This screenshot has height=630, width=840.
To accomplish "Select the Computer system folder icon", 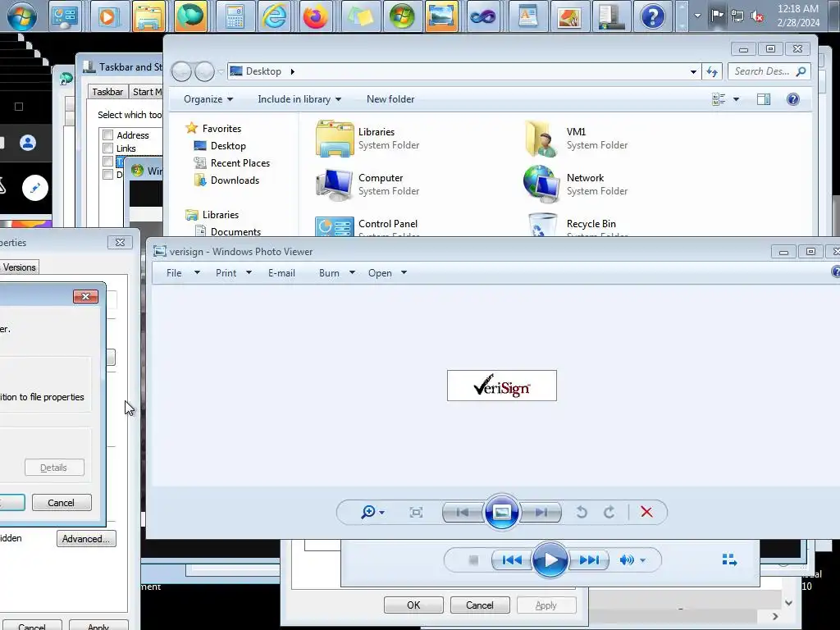I will 335,185.
